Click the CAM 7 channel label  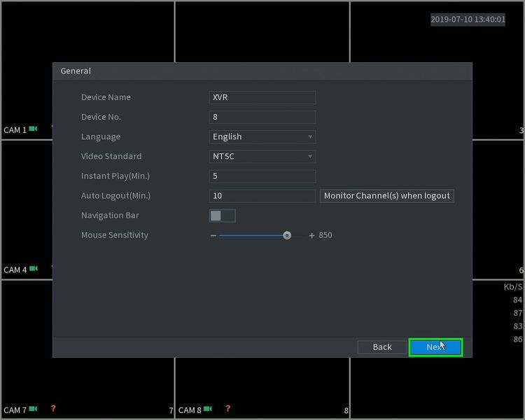click(x=15, y=410)
